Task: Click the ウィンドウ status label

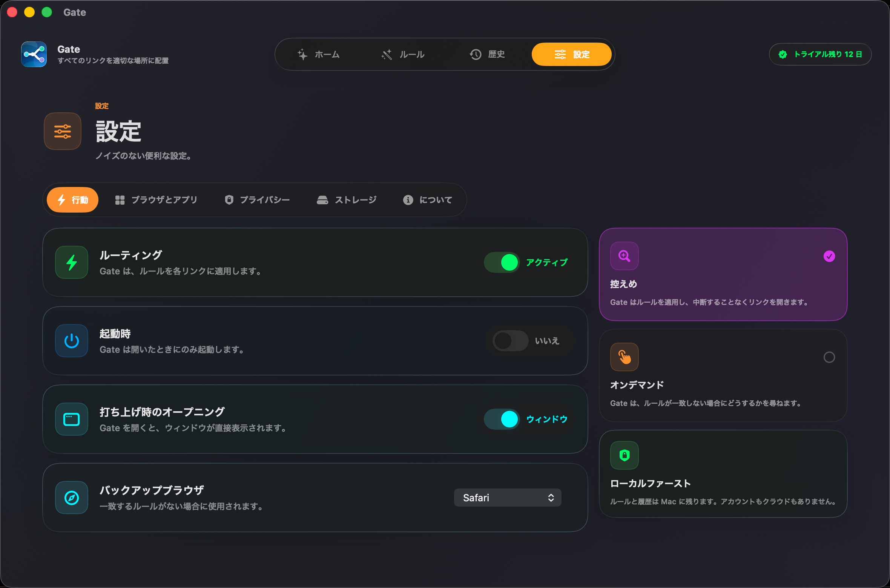Action: 547,419
